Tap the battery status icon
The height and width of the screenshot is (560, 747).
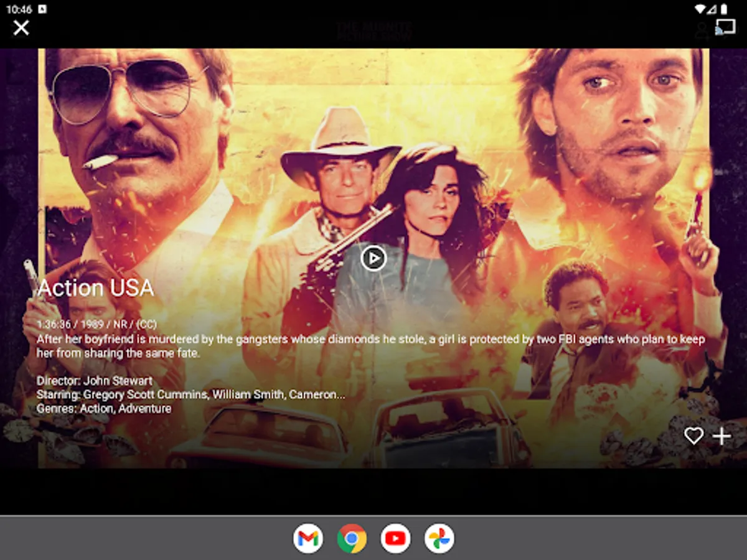click(x=724, y=9)
